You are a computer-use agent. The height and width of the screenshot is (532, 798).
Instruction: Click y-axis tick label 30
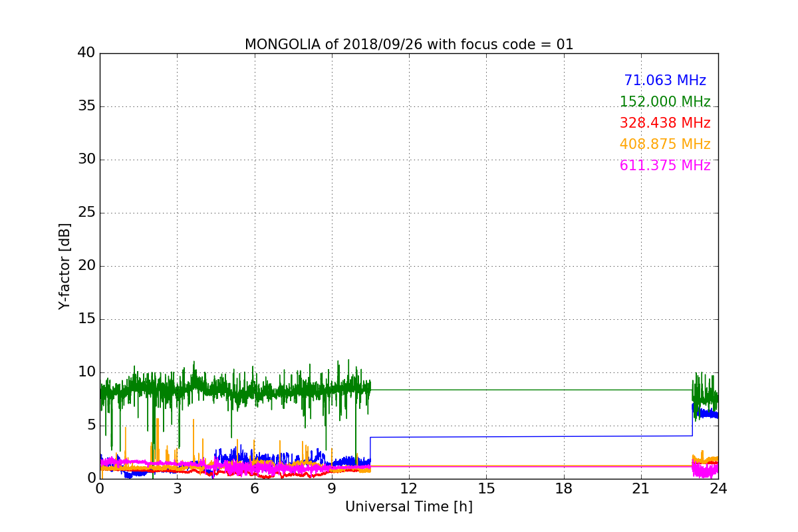[x=86, y=160]
